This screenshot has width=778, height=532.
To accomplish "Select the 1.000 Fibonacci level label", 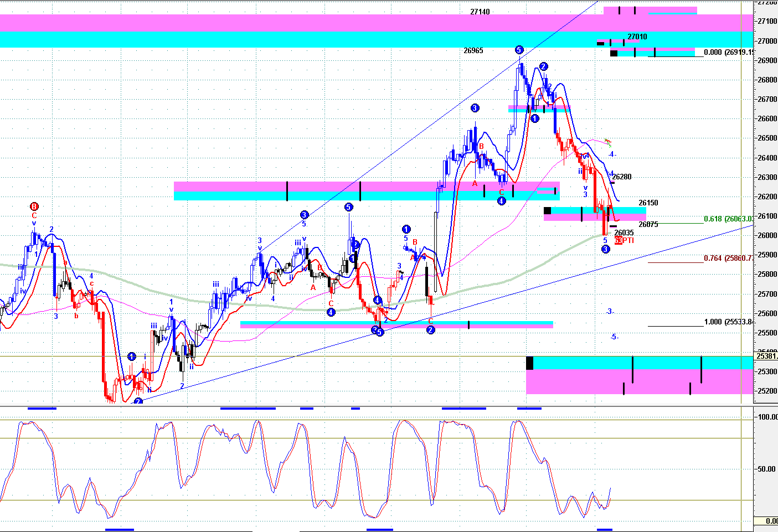I will pyautogui.click(x=728, y=322).
